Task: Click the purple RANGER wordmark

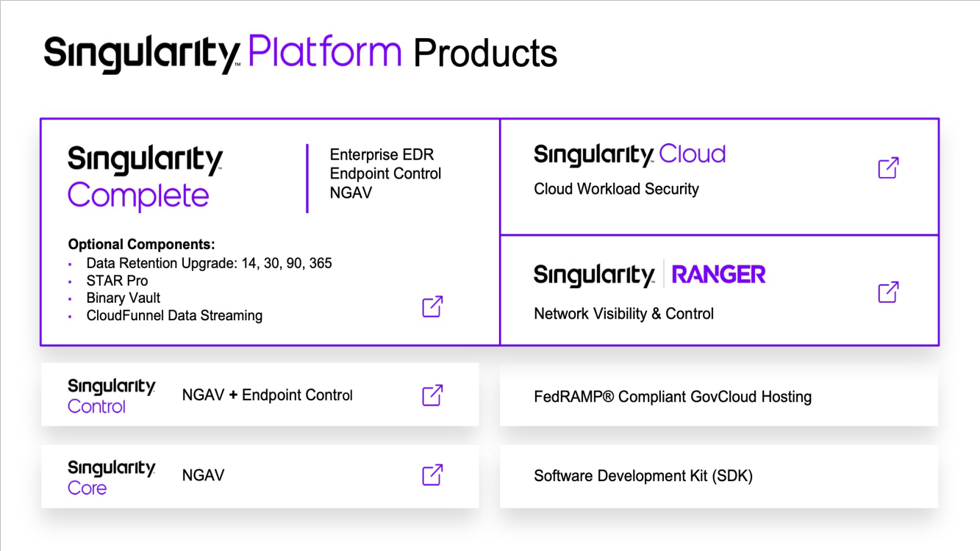Action: coord(718,275)
